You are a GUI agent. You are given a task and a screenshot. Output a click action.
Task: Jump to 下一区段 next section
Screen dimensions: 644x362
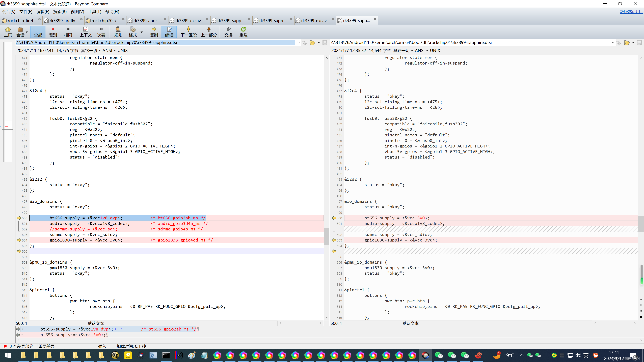(x=189, y=32)
